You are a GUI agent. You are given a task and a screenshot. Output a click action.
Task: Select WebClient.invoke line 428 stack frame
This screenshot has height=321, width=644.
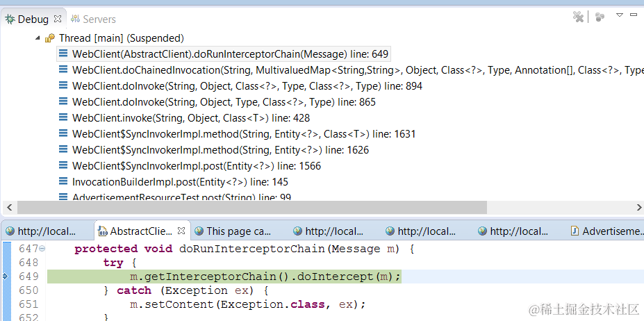coord(191,118)
